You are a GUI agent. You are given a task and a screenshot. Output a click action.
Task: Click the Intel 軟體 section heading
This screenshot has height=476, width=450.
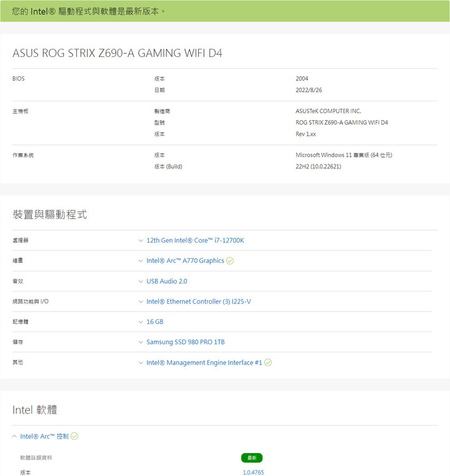pos(34,410)
